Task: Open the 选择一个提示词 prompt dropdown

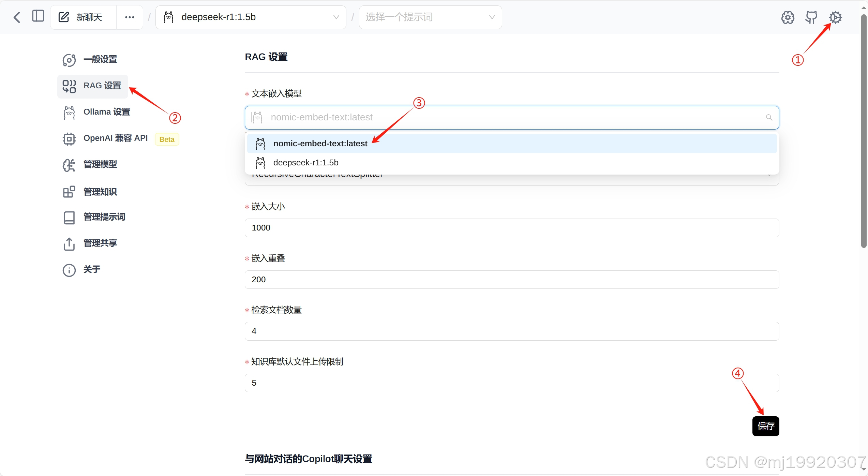Action: click(x=430, y=17)
